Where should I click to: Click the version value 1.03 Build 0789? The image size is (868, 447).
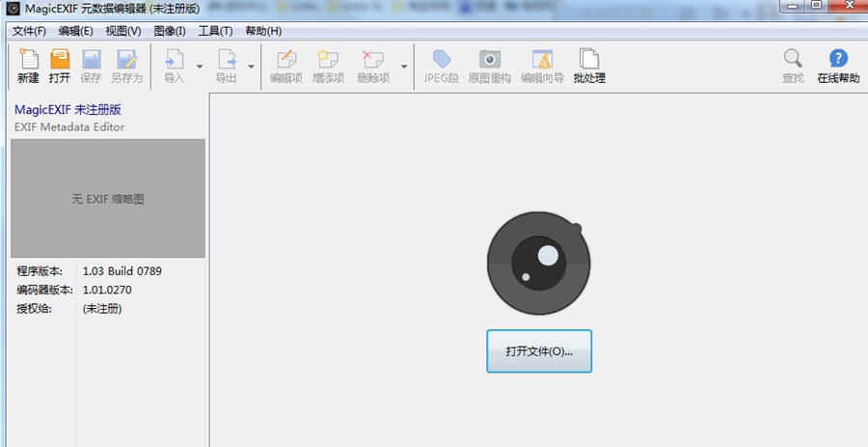(122, 271)
